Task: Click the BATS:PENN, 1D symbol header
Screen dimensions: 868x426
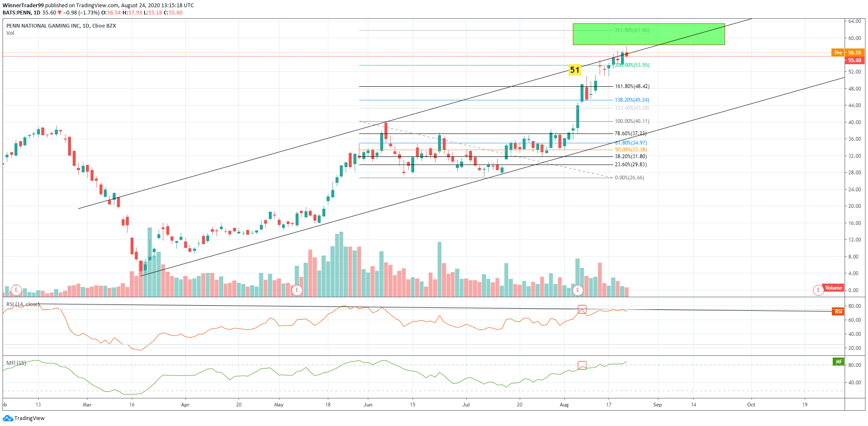Action: coord(21,13)
